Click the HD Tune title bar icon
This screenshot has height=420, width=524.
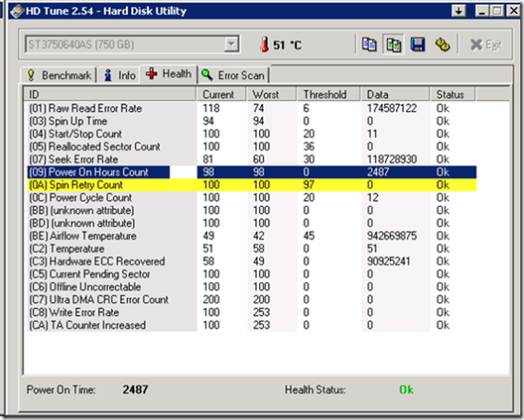tap(17, 11)
